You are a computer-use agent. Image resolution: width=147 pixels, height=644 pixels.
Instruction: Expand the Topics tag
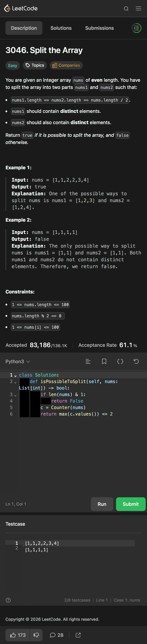(35, 65)
